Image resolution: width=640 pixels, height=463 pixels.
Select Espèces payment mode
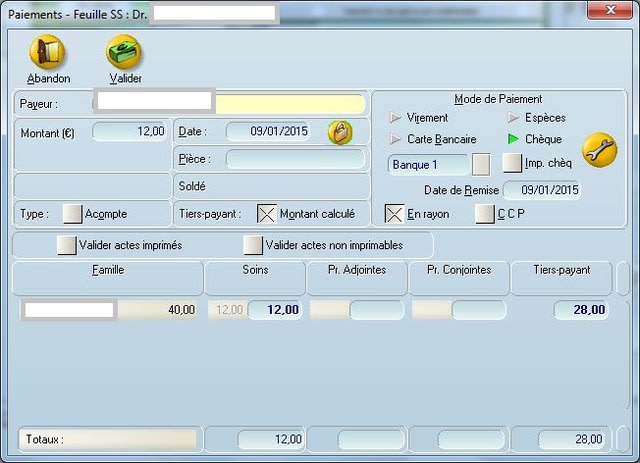coord(514,118)
